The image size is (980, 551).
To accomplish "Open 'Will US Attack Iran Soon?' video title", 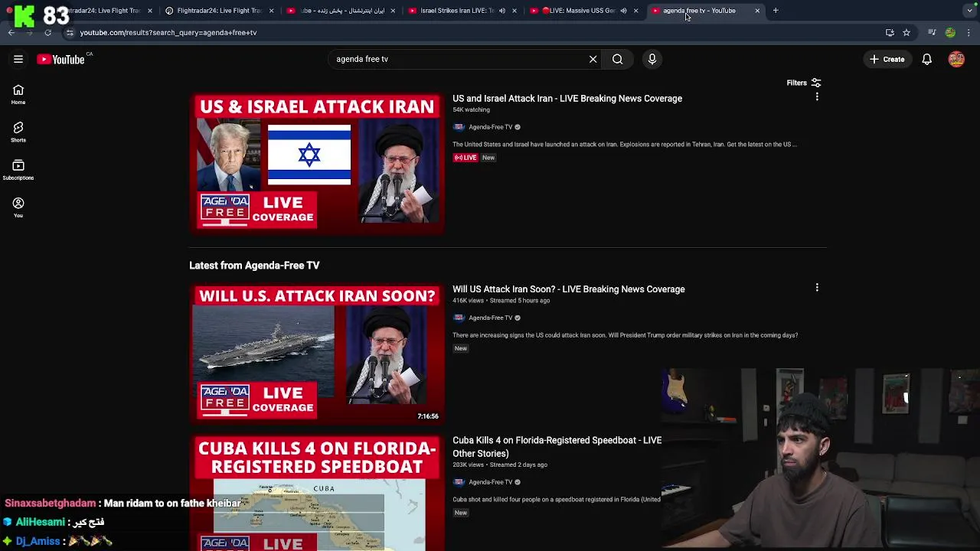I will (568, 289).
